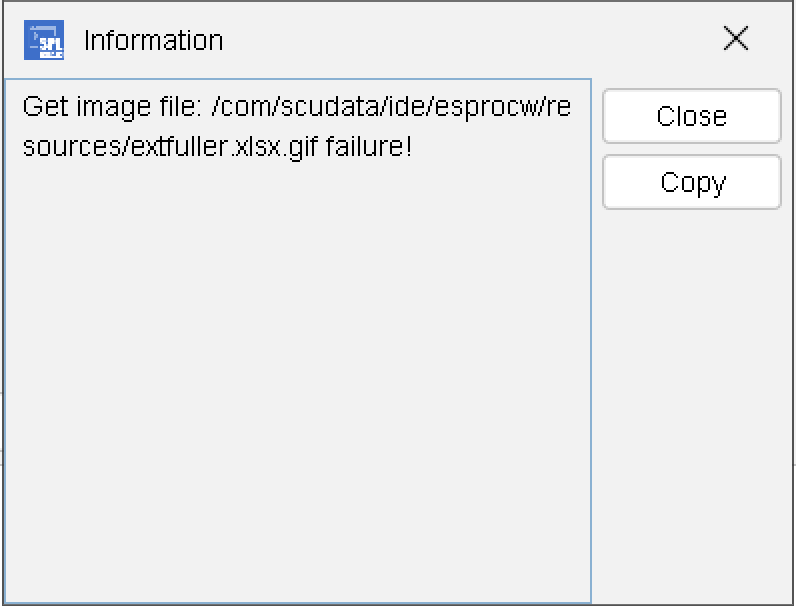Screen dimensions: 796x610
Task: Click the blank space right of "failure!"
Action: coord(500,147)
